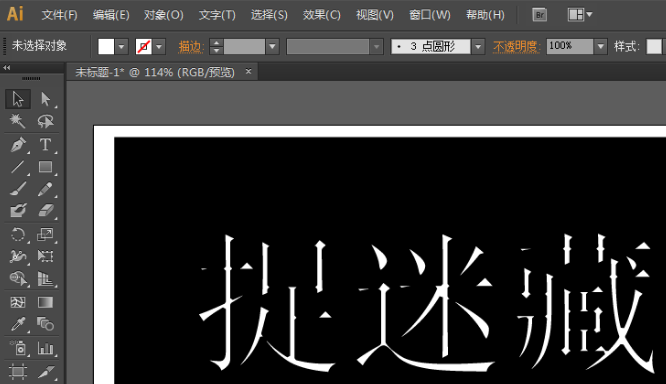The width and height of the screenshot is (666, 384).
Task: Open the 编辑(E) menu
Action: point(111,15)
